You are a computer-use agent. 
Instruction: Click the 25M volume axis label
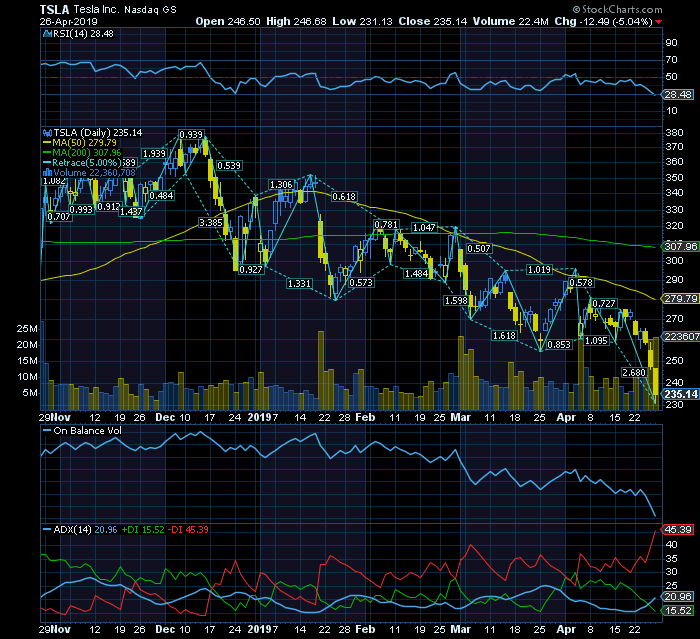coord(27,329)
